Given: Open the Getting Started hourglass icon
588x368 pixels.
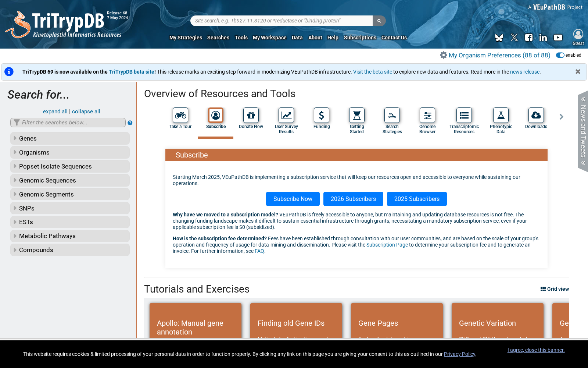Looking at the screenshot, I should [357, 115].
